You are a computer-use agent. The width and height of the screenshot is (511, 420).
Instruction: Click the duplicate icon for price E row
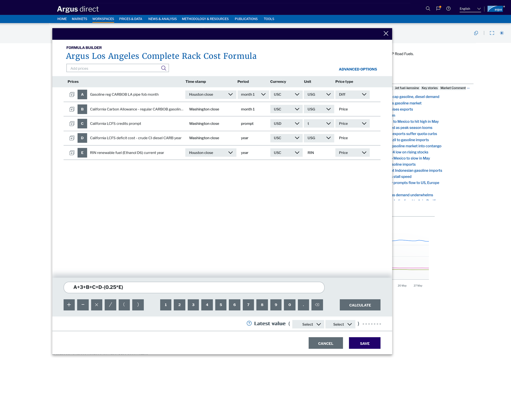pyautogui.click(x=72, y=153)
